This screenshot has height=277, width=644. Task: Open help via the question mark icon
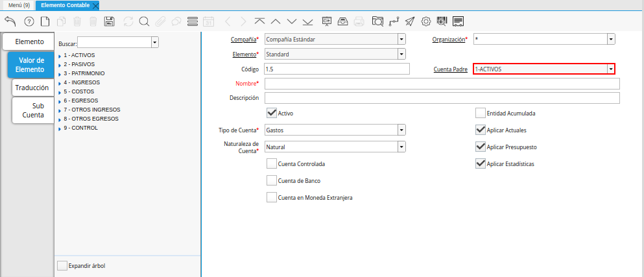click(x=29, y=21)
